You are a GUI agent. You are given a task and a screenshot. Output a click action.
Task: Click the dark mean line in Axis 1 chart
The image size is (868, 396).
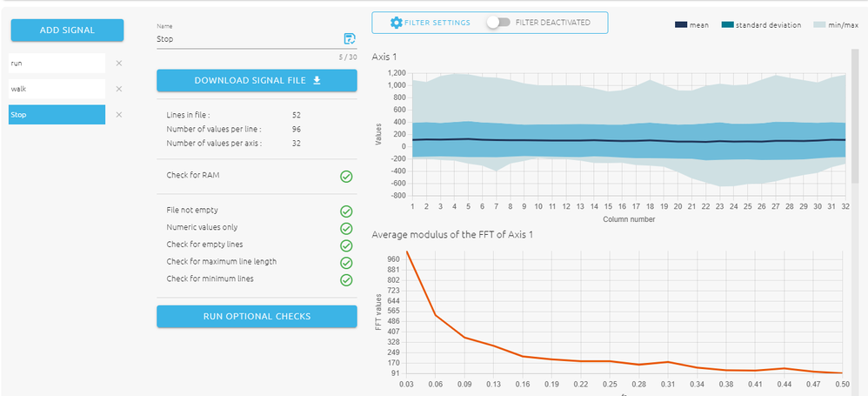coord(629,140)
